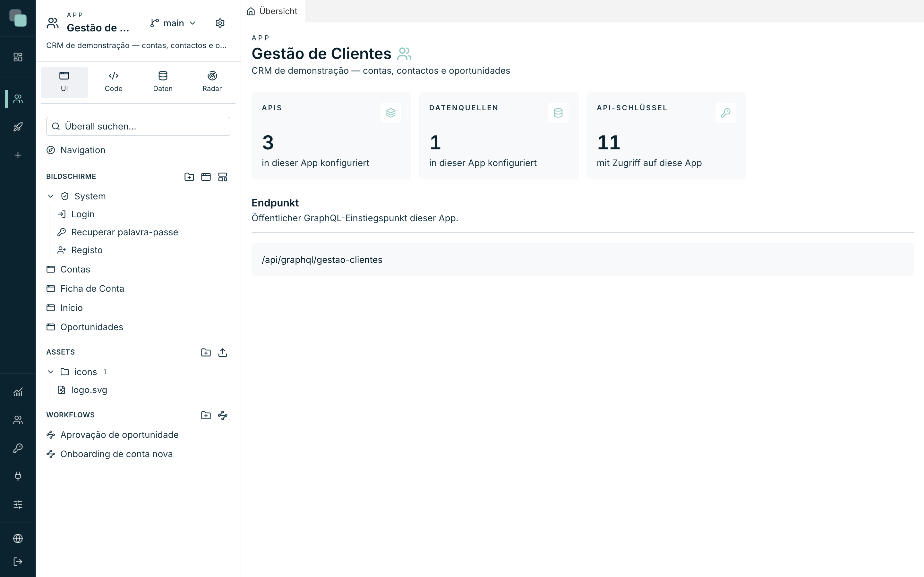Click the new folder icon in Bildschirme
The image size is (924, 577).
pos(189,177)
